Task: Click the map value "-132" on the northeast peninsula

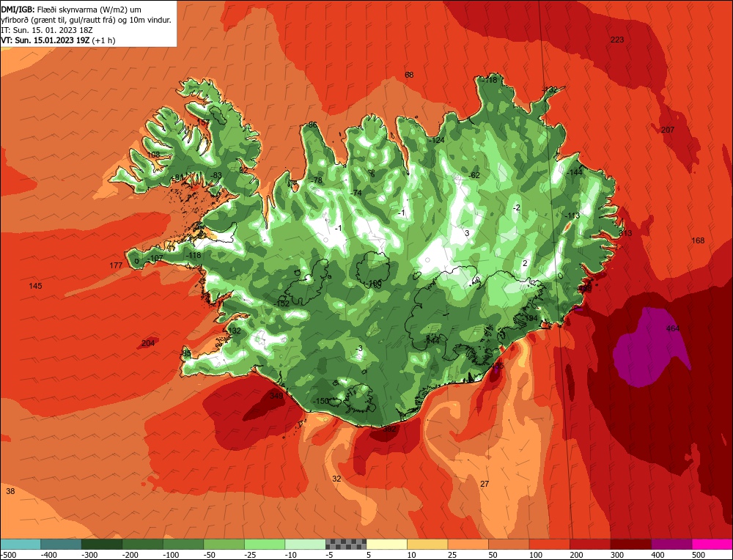Action: click(549, 89)
